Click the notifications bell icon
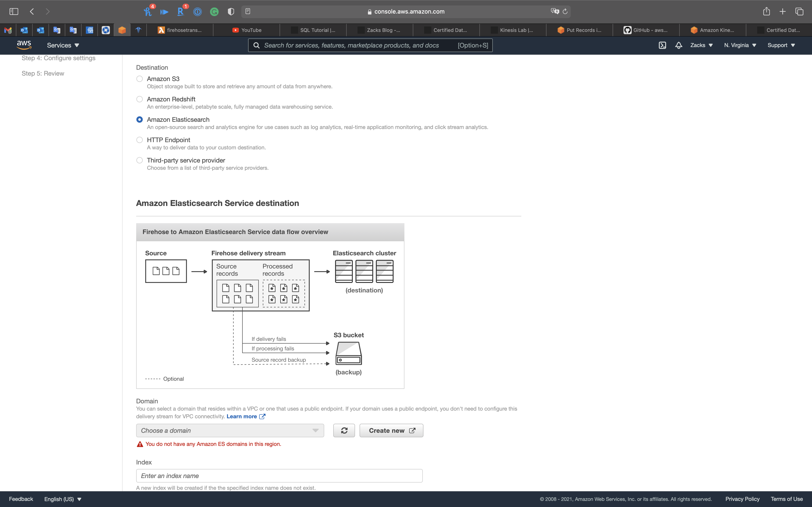The width and height of the screenshot is (812, 507). tap(679, 45)
